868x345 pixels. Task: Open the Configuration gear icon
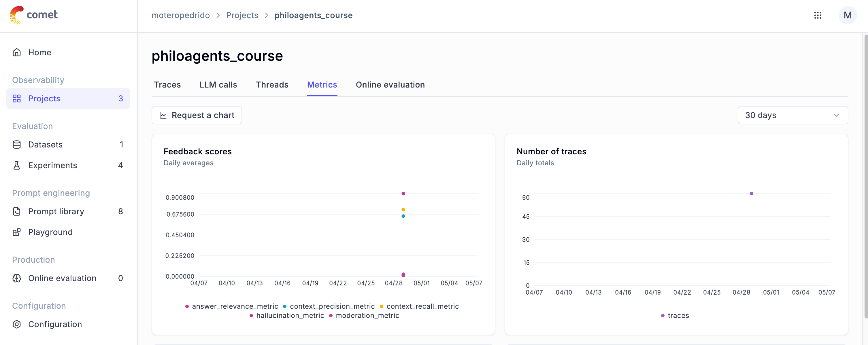[x=16, y=325]
